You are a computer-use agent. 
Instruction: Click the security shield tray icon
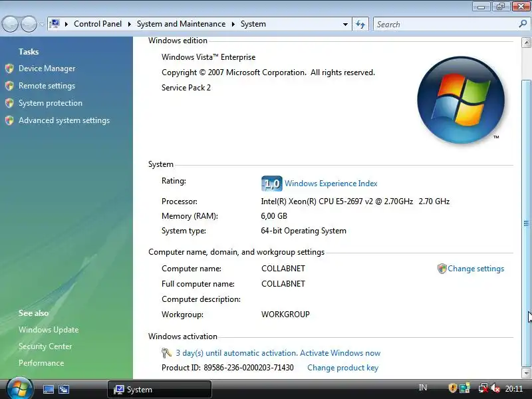[452, 388]
